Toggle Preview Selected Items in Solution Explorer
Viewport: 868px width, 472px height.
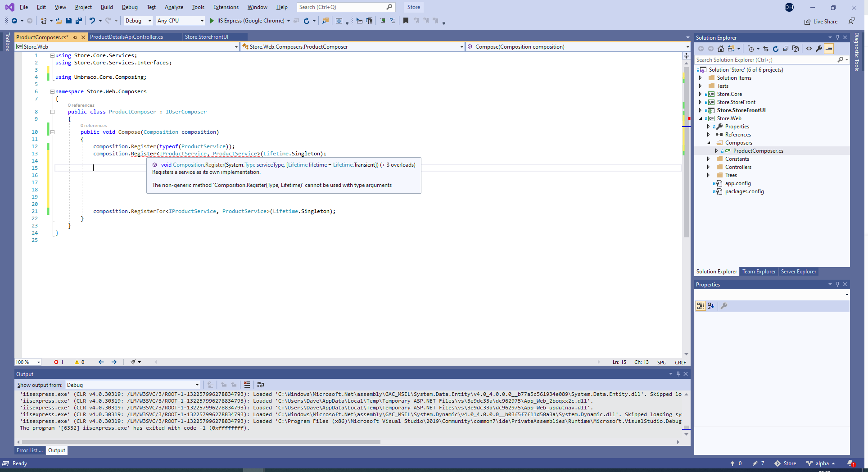coord(829,49)
